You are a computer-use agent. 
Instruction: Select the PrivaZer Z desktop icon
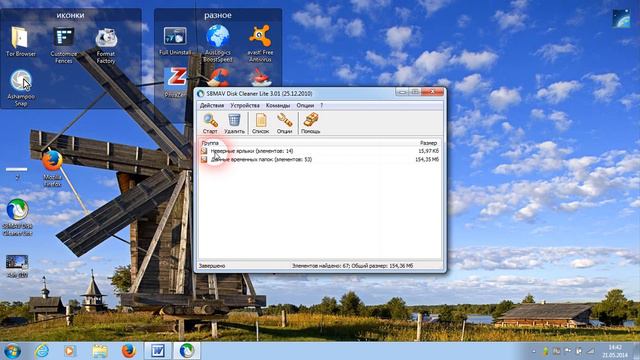[175, 82]
